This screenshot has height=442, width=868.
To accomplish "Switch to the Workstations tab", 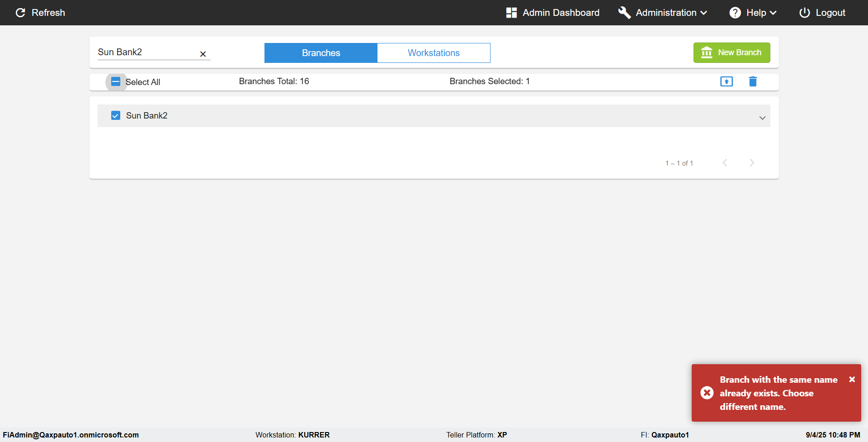I will coord(434,53).
